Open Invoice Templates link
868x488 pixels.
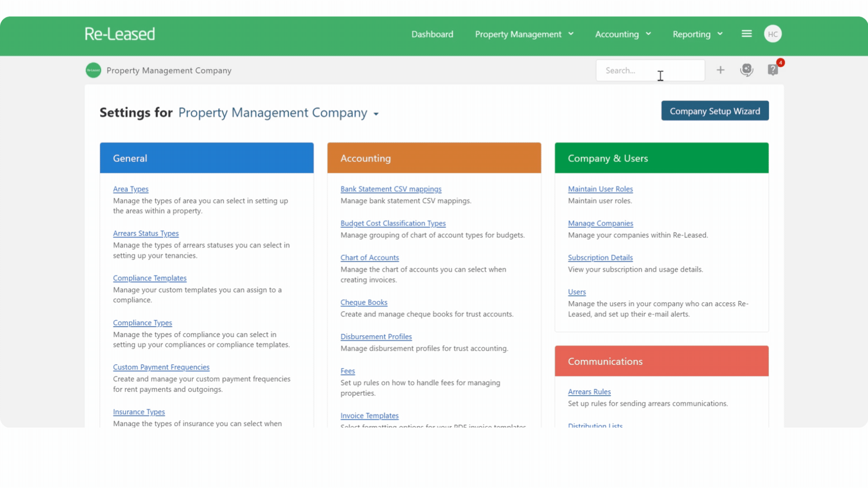pyautogui.click(x=369, y=416)
